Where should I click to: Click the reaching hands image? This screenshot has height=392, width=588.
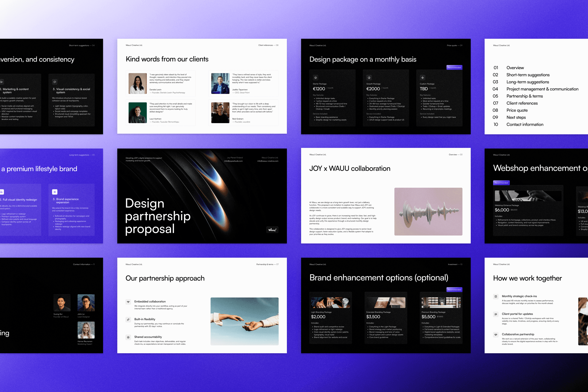click(244, 321)
